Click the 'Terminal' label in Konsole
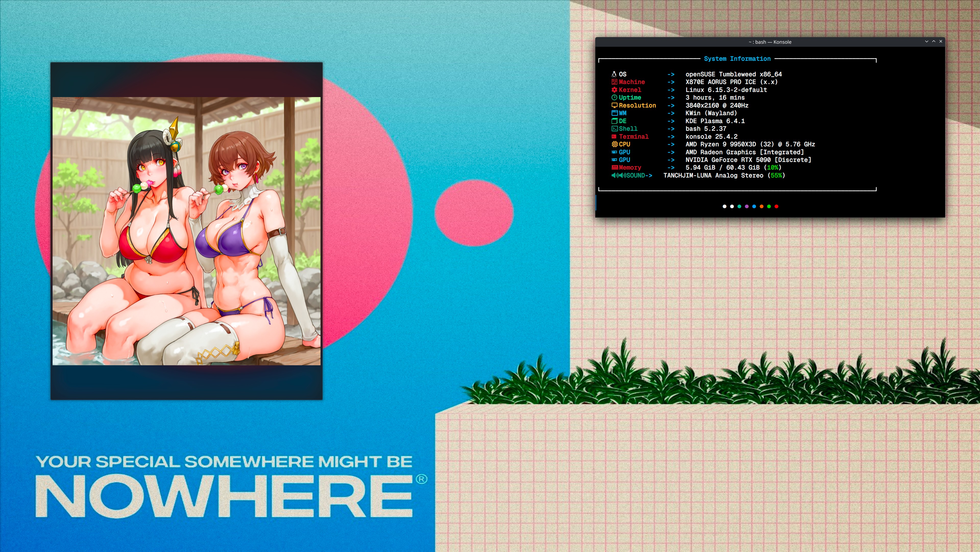Screen dimensions: 980x552 pos(633,137)
